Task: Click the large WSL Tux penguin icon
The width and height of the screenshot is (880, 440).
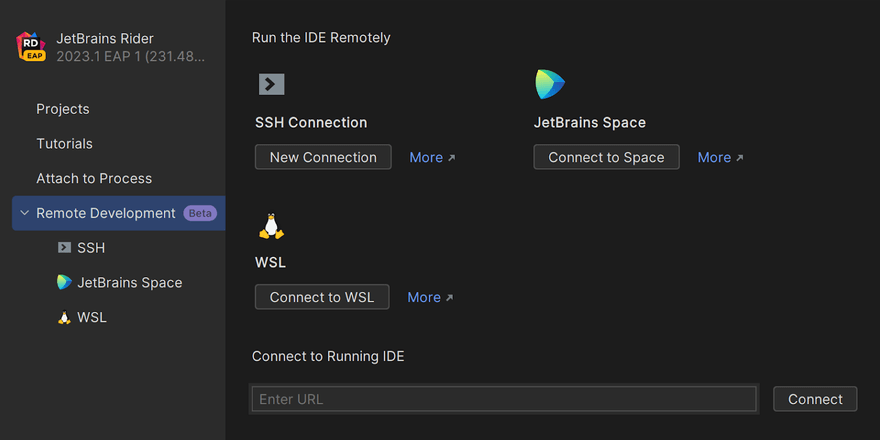Action: [271, 226]
